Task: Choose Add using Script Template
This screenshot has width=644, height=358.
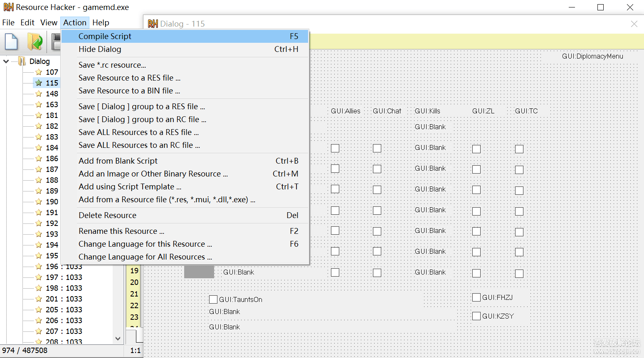Action: click(185, 186)
